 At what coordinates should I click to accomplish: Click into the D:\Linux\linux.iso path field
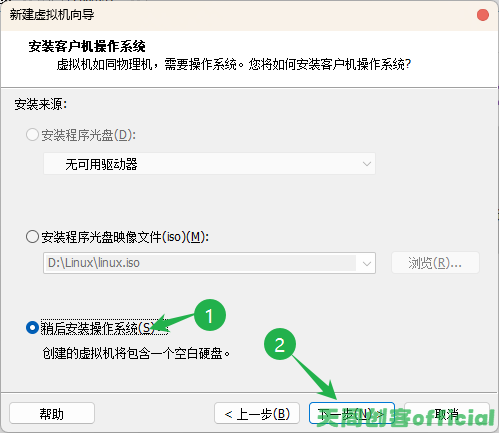tap(200, 263)
